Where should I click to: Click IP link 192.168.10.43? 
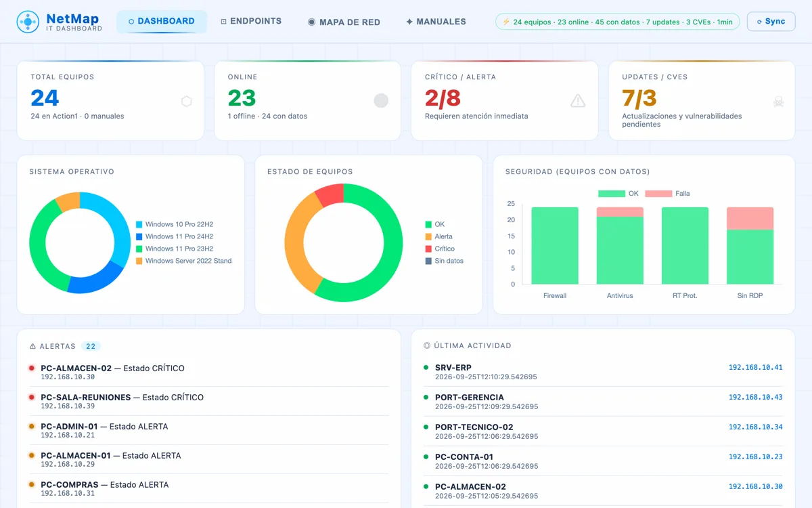[x=755, y=398]
